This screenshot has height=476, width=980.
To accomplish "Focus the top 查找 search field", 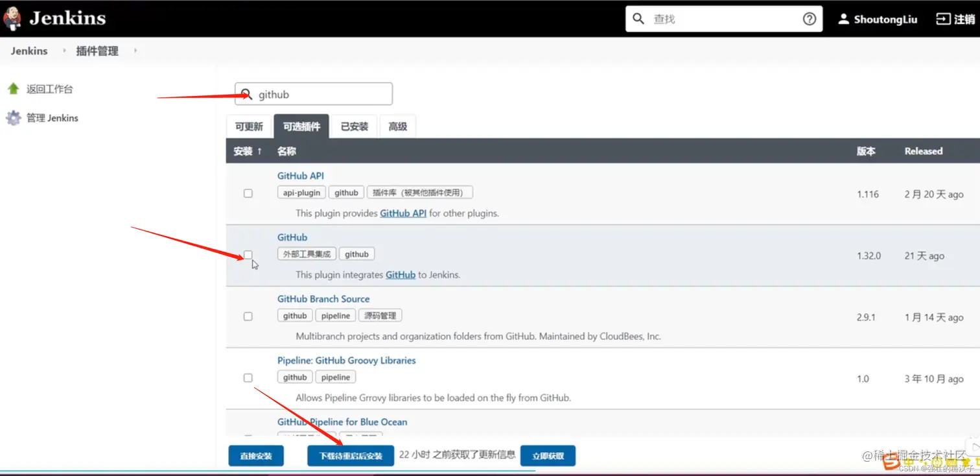I will click(724, 19).
